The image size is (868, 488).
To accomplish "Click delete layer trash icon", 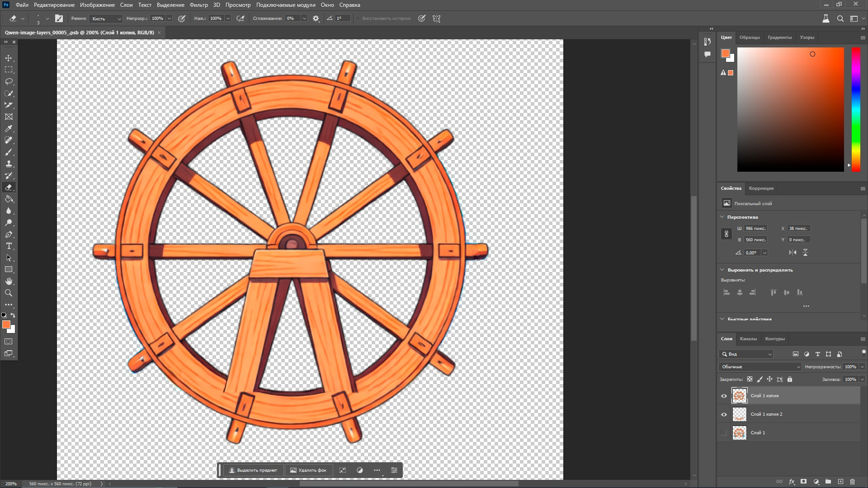I will point(852,482).
